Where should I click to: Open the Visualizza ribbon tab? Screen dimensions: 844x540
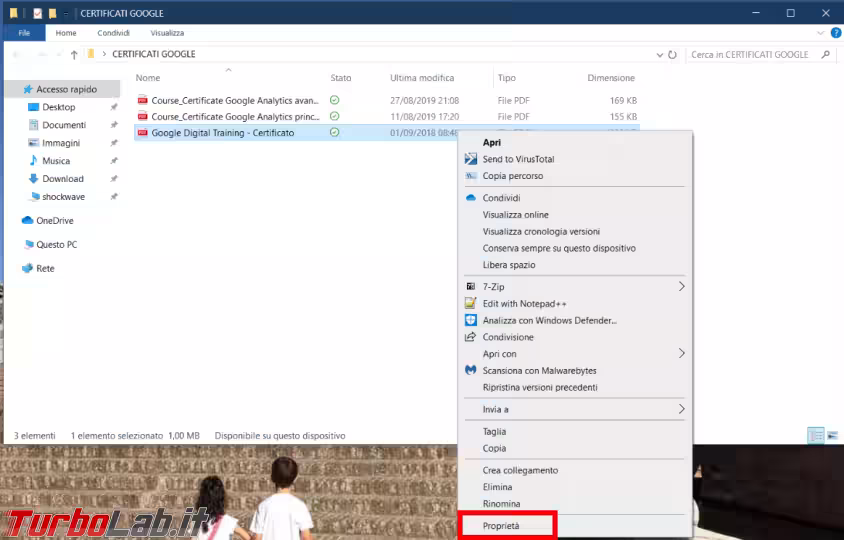click(167, 33)
